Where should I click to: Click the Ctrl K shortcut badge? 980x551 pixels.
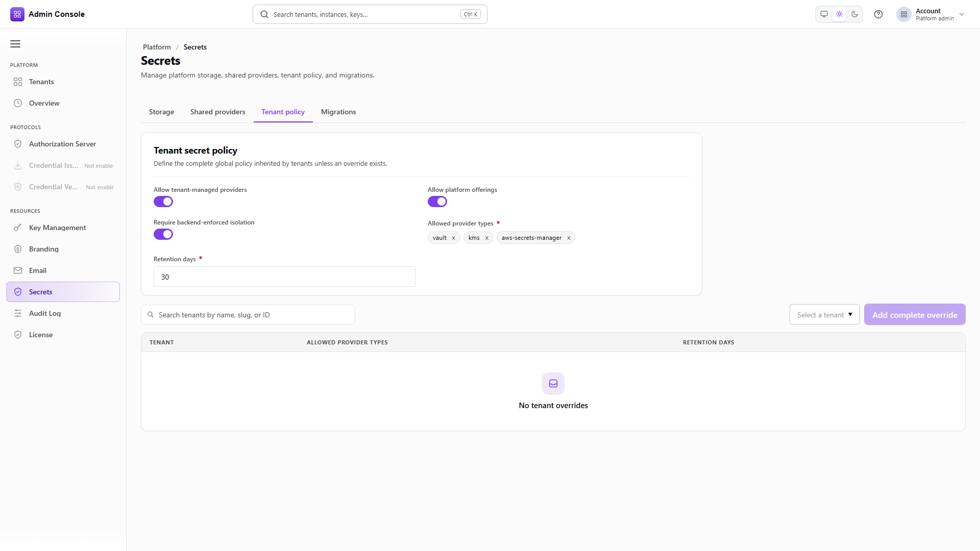[470, 14]
